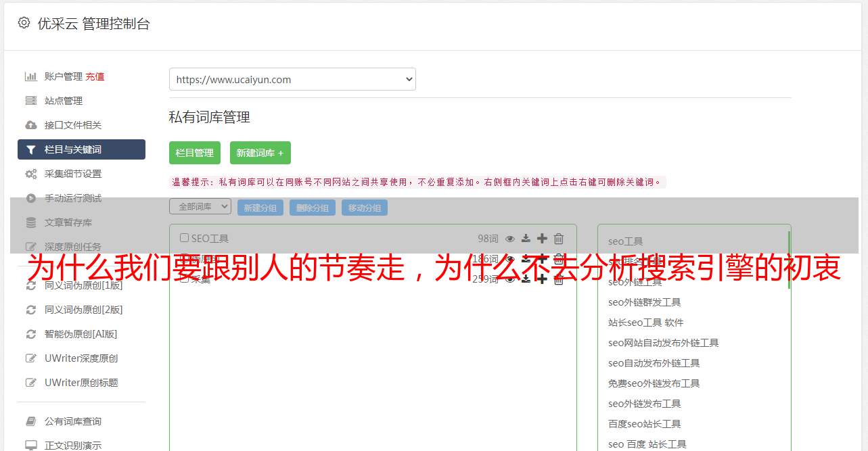Open the 账户管理 sidebar section
Image resolution: width=868 pixels, height=451 pixels.
(x=64, y=76)
